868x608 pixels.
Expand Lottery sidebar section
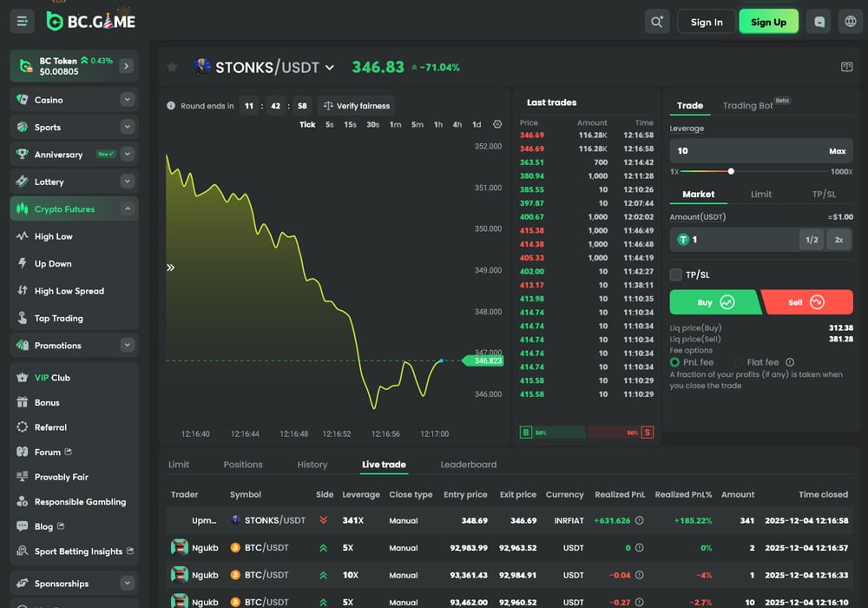[x=128, y=181]
